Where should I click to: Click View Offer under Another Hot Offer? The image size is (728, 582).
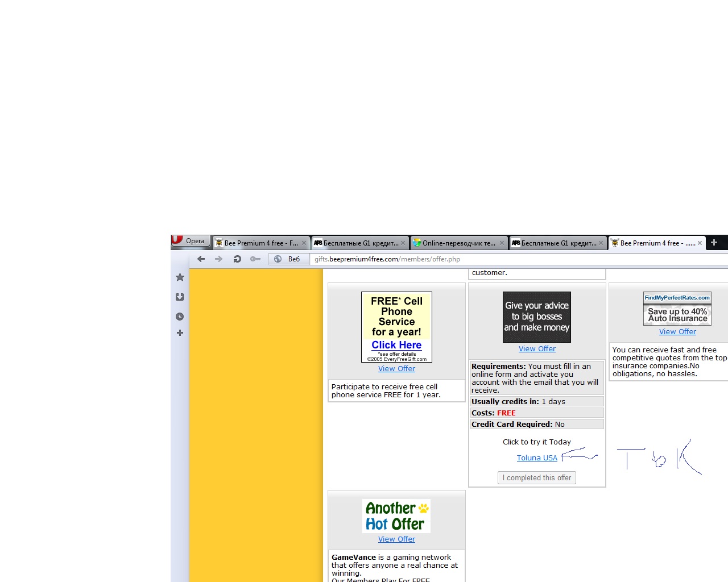[x=397, y=539]
